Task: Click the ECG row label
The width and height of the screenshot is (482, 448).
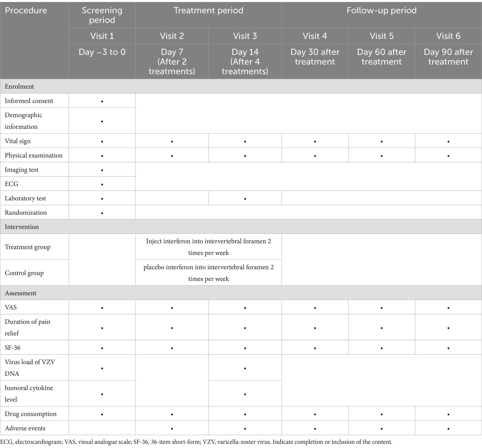Action: click(x=11, y=184)
